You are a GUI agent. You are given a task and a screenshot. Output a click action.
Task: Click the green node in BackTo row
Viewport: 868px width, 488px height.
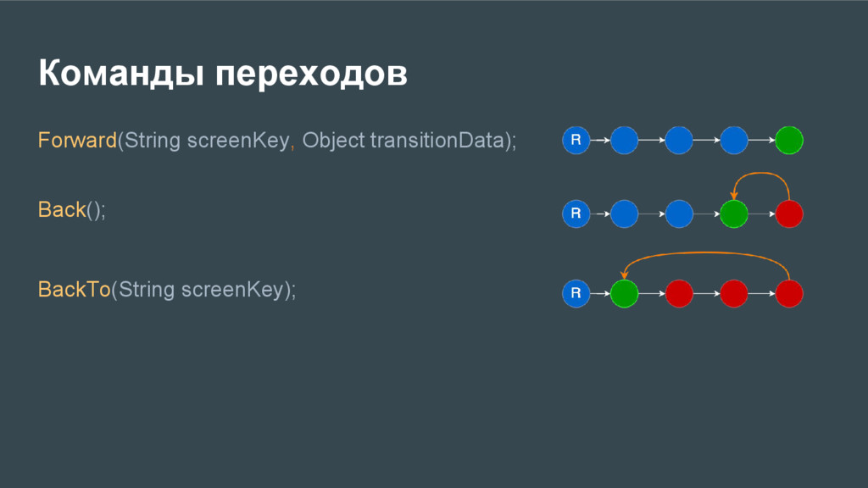[624, 293]
